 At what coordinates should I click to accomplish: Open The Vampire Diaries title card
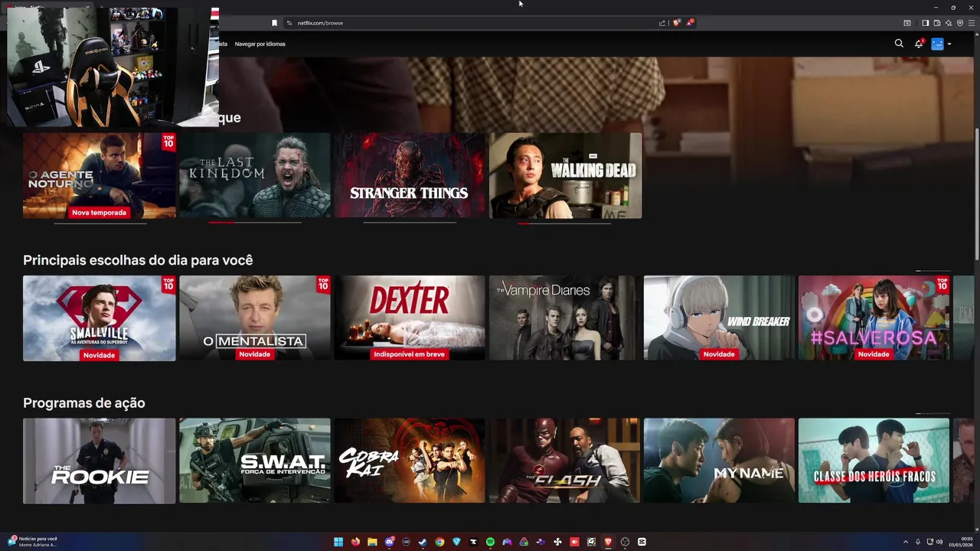[x=565, y=318]
